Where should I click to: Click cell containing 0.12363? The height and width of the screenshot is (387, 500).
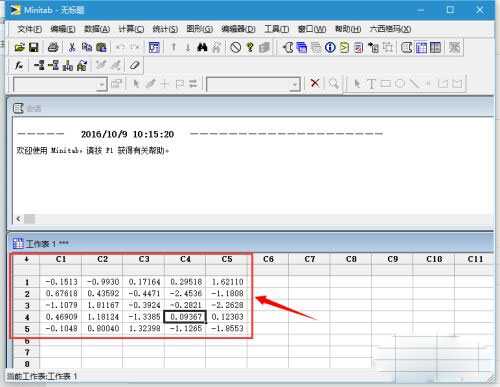click(x=227, y=317)
